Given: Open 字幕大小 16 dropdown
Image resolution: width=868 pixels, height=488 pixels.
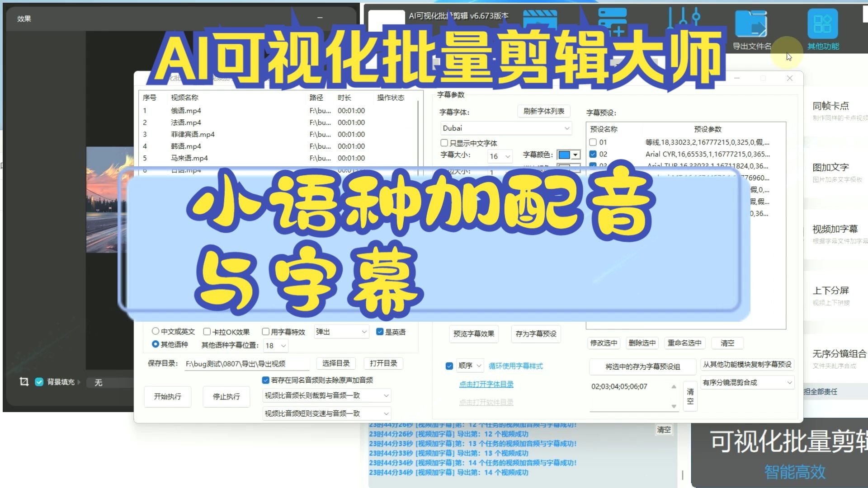Looking at the screenshot, I should 500,156.
